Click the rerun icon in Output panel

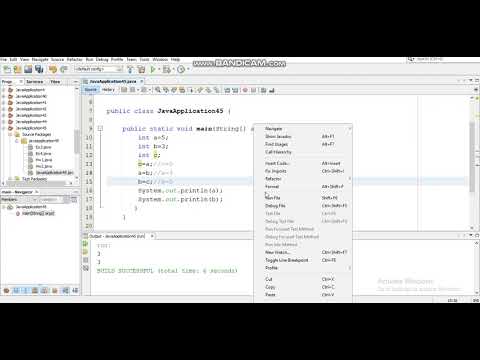(85, 244)
